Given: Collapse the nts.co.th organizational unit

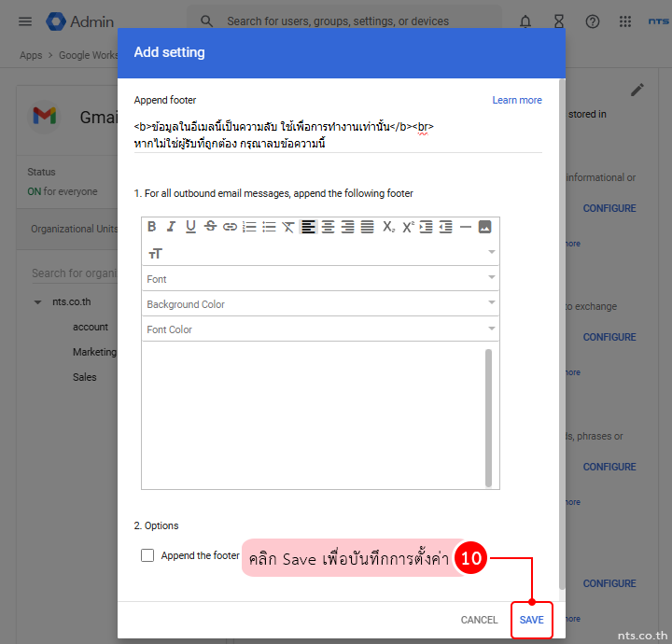Looking at the screenshot, I should pyautogui.click(x=37, y=302).
